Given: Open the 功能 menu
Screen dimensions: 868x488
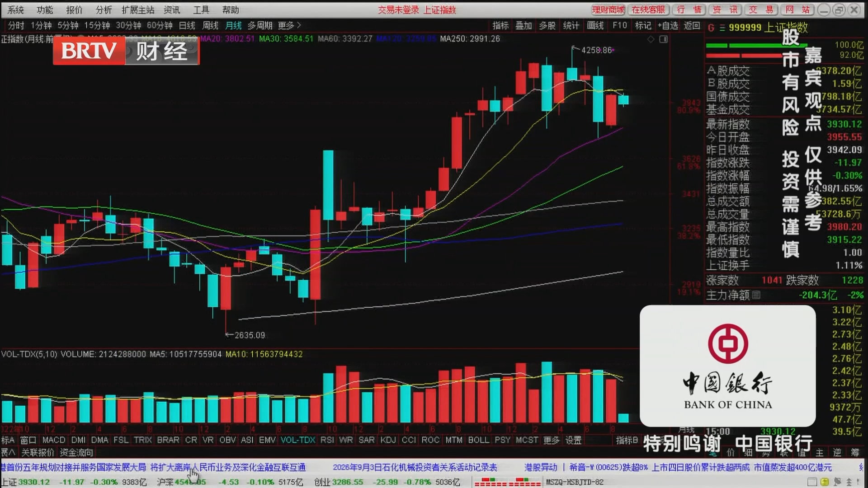Looking at the screenshot, I should pos(45,10).
